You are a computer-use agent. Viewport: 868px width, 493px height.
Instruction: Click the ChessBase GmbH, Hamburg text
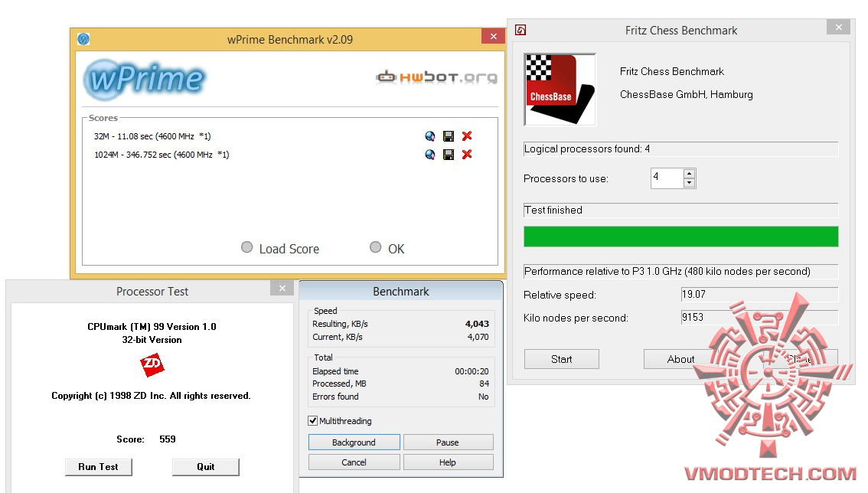687,95
